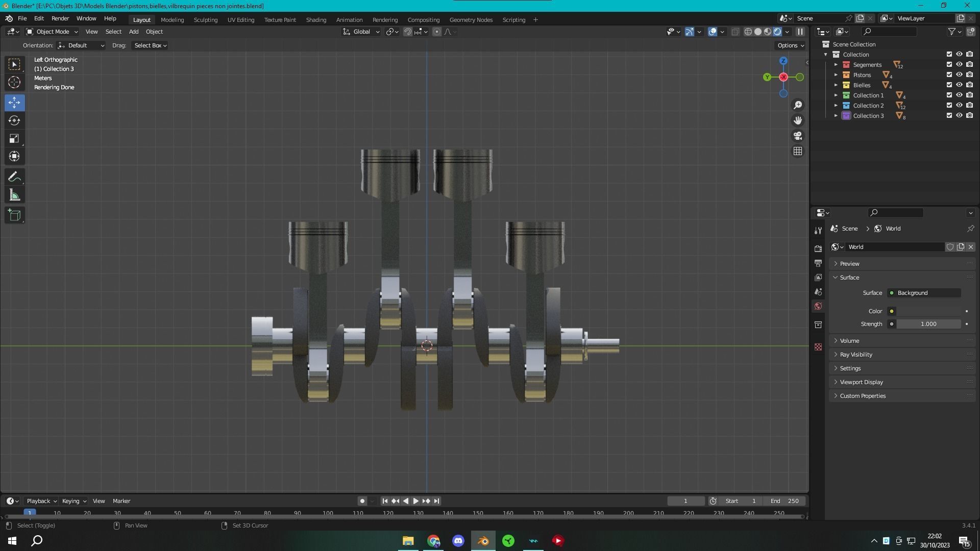Uncheck Collection 1 exclude checkbox
Screen dimensions: 980x551
[x=949, y=95]
